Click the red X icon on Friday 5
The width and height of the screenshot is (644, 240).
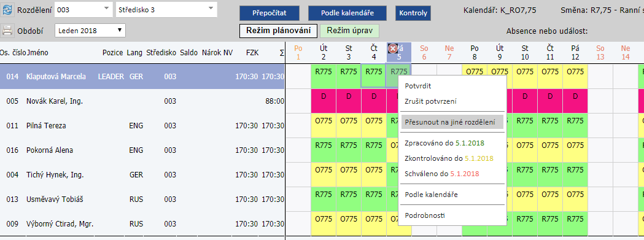tap(393, 49)
